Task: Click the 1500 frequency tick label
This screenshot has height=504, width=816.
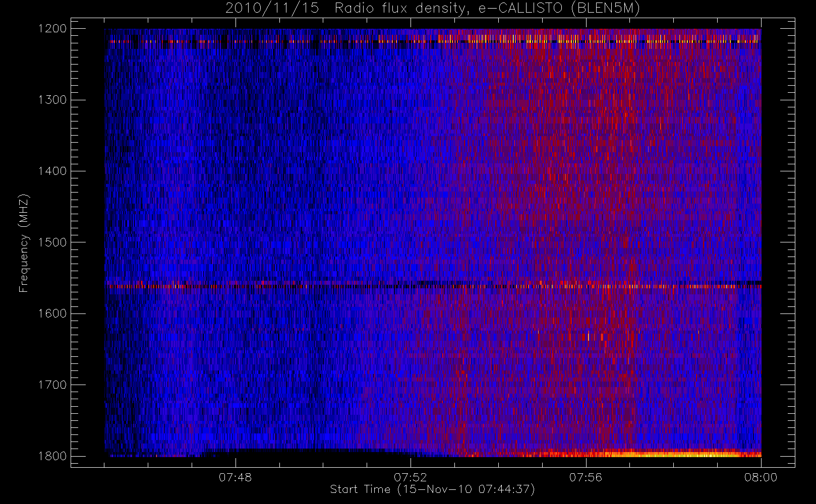Action: click(x=53, y=242)
